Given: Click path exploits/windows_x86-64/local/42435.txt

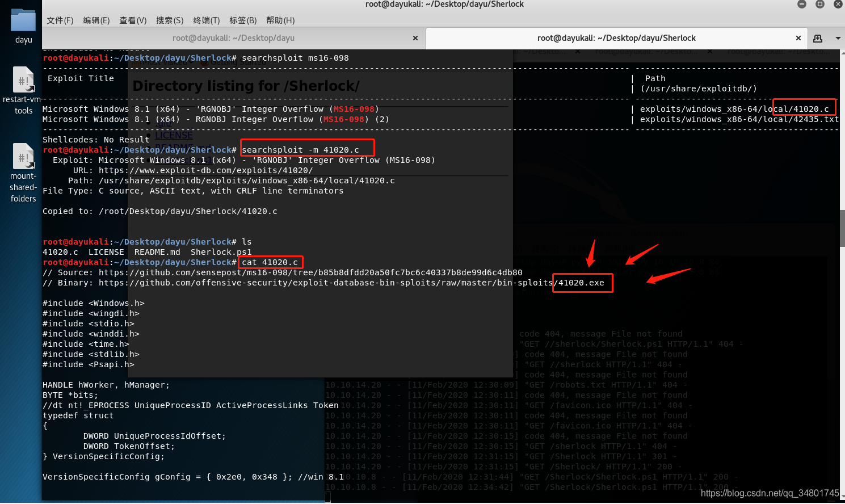Looking at the screenshot, I should coord(739,119).
